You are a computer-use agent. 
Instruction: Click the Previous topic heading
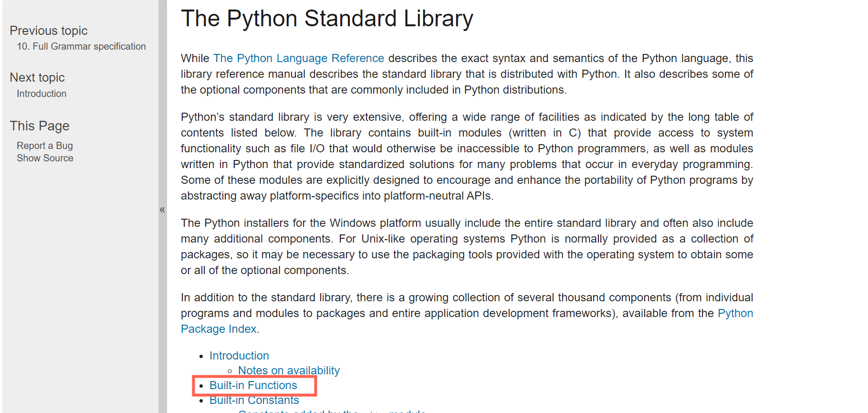(49, 31)
